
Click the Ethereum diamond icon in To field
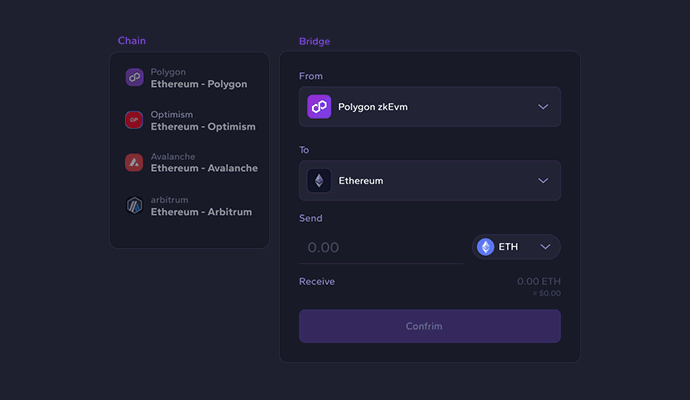point(319,180)
